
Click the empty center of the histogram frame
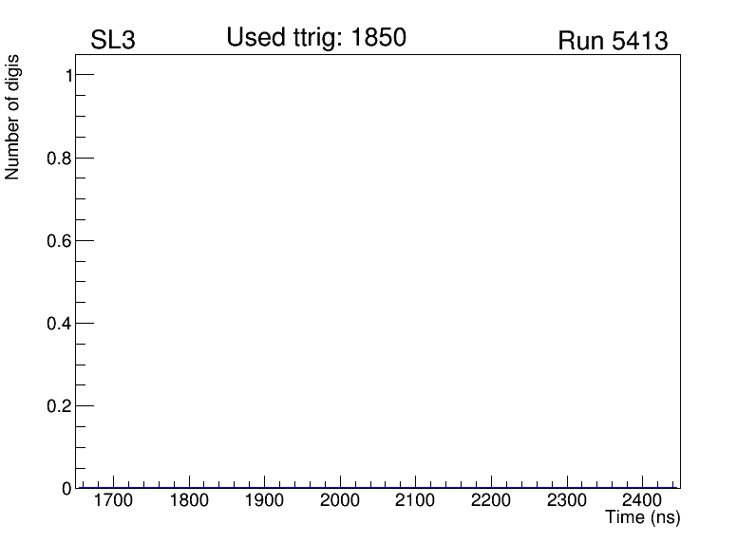(378, 271)
